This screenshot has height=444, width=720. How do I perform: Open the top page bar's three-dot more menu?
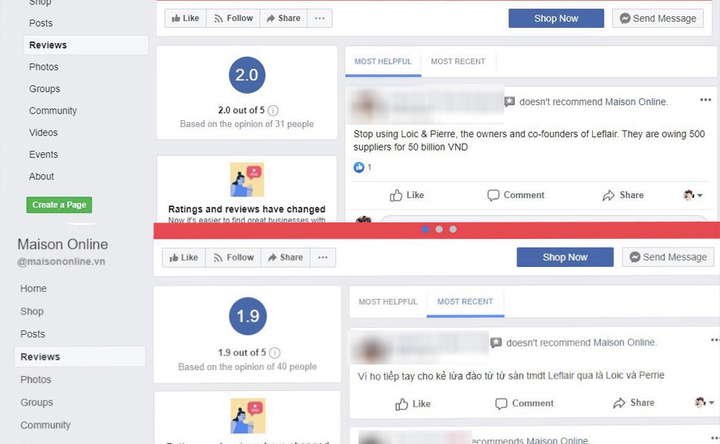point(320,18)
